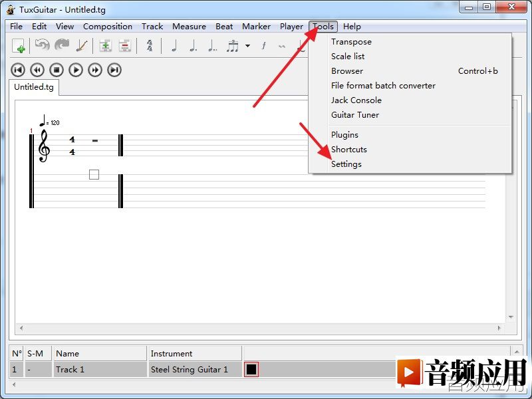Click the Remove track red minus icon
532x399 pixels.
tap(125, 46)
